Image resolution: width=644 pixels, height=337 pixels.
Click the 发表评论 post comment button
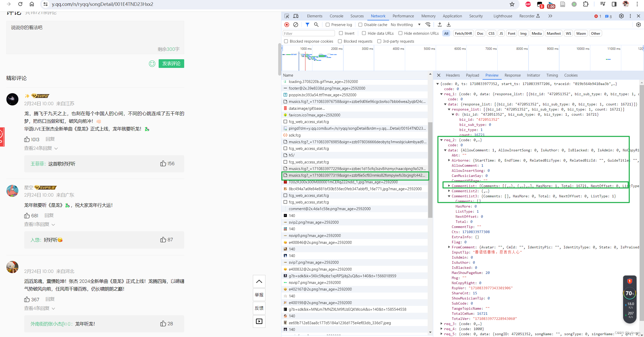171,64
